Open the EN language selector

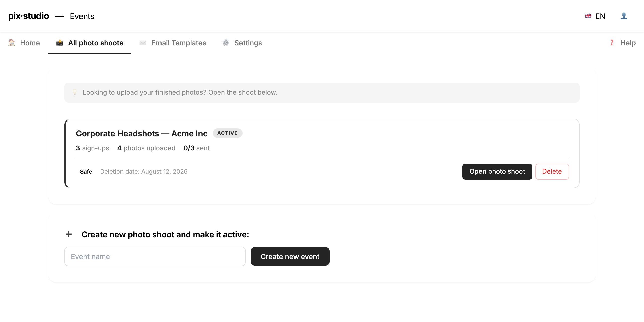tap(600, 16)
